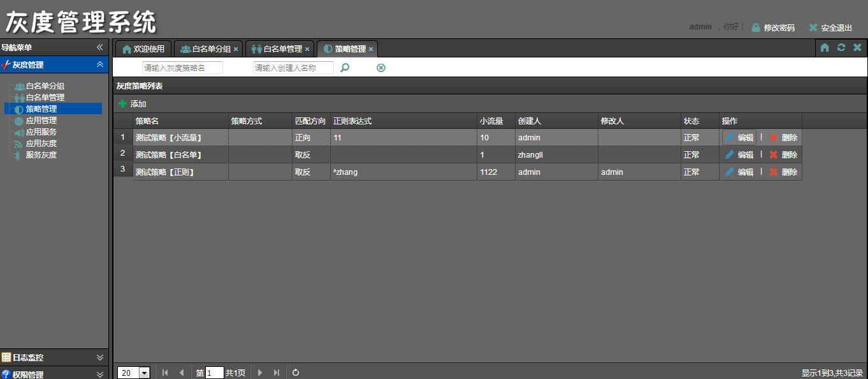Click pencil edit icon for 测试策略【小流量】
868x379 pixels.
point(730,137)
